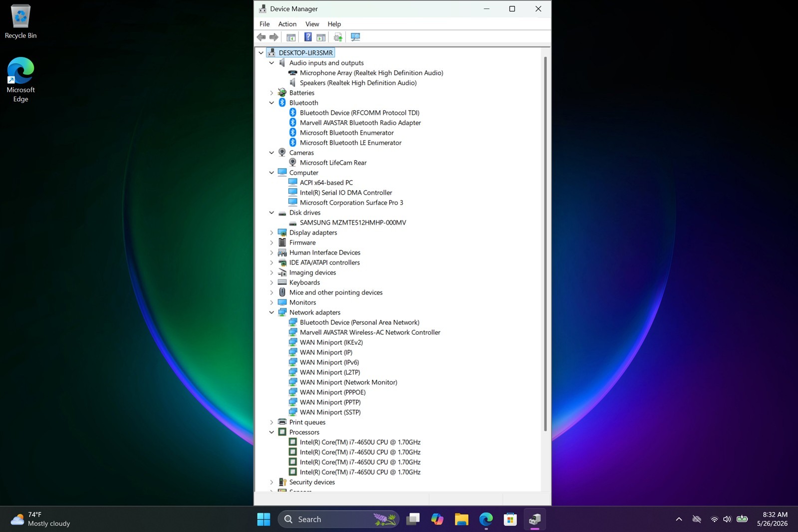Click the Device Manager vertical scrollbar
Screen dimensions: 798x532
pyautogui.click(x=545, y=244)
